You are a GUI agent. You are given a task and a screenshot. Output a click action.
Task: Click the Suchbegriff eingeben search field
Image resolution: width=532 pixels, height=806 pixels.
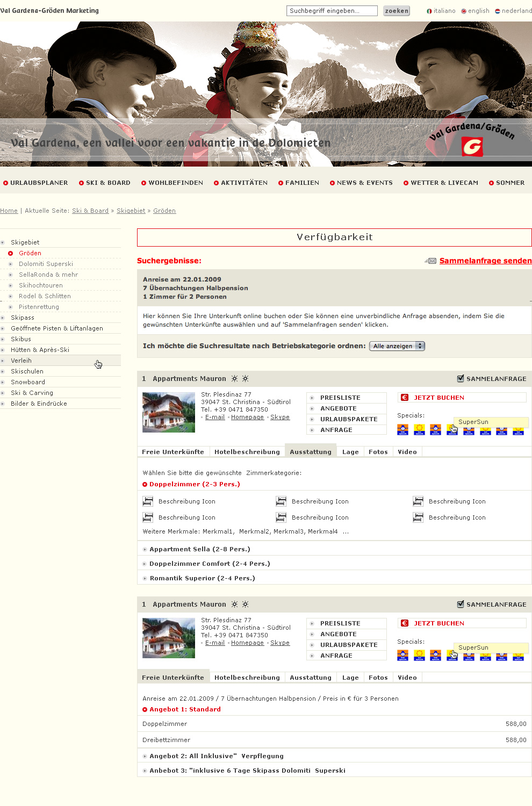click(x=332, y=11)
